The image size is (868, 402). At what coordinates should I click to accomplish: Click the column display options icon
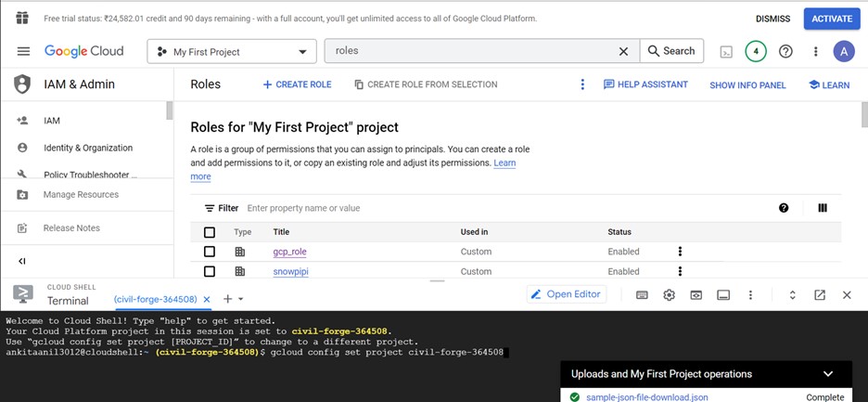[x=822, y=208]
